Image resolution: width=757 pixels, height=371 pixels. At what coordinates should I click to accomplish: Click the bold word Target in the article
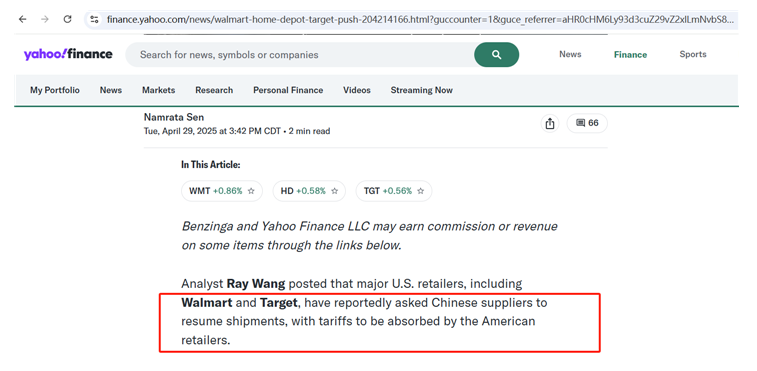(x=279, y=303)
